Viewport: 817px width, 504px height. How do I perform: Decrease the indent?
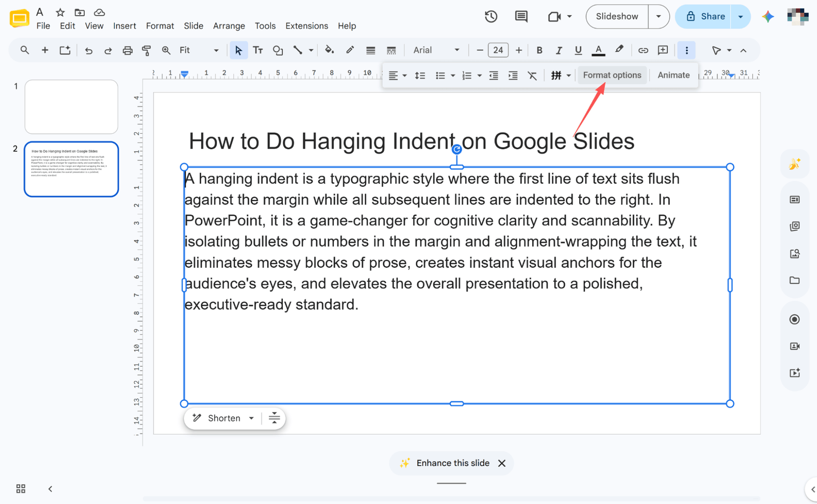(x=493, y=76)
